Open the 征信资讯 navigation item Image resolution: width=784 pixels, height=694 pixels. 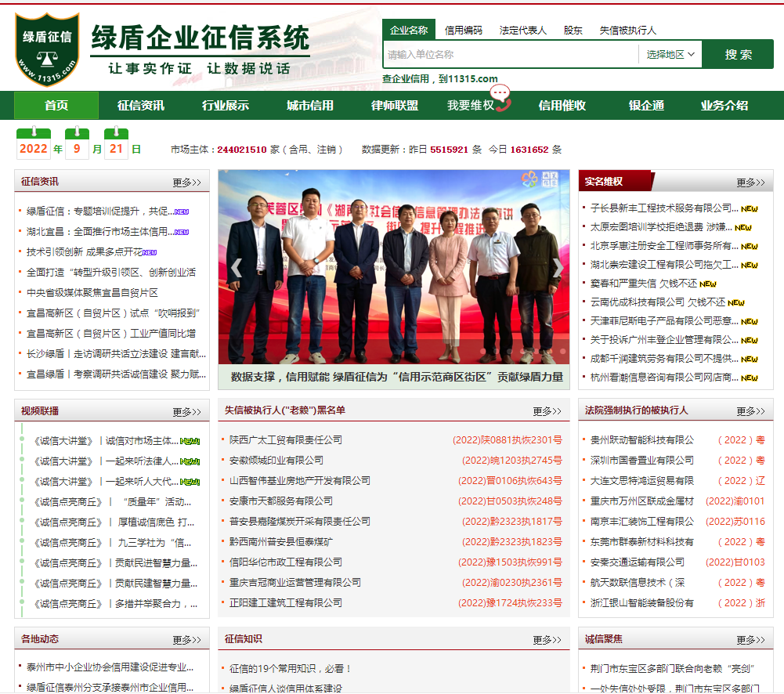140,106
